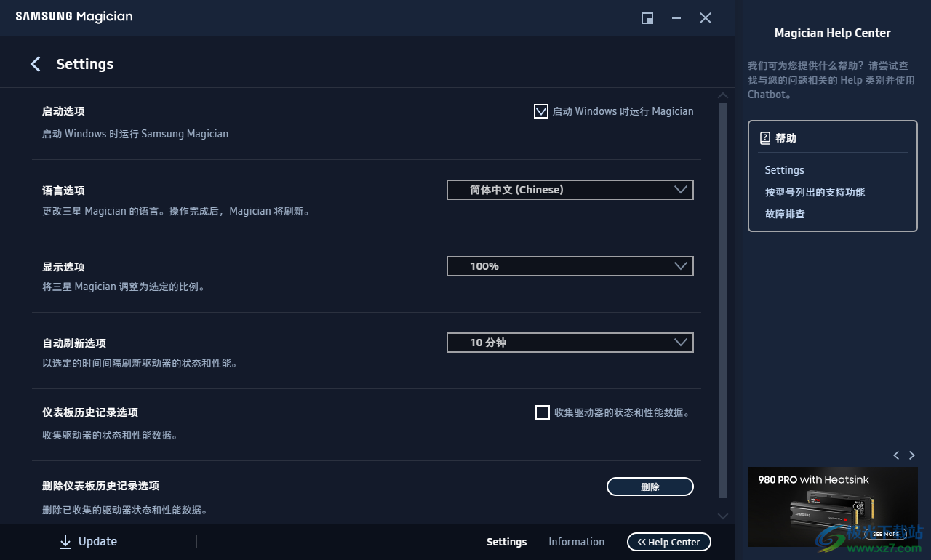This screenshot has height=560, width=931.
Task: Click the downward scroll chevron below settings list
Action: (723, 516)
